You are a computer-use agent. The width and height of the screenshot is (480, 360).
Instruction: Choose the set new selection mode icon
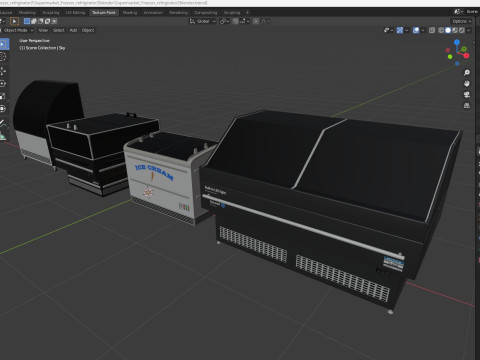point(27,21)
